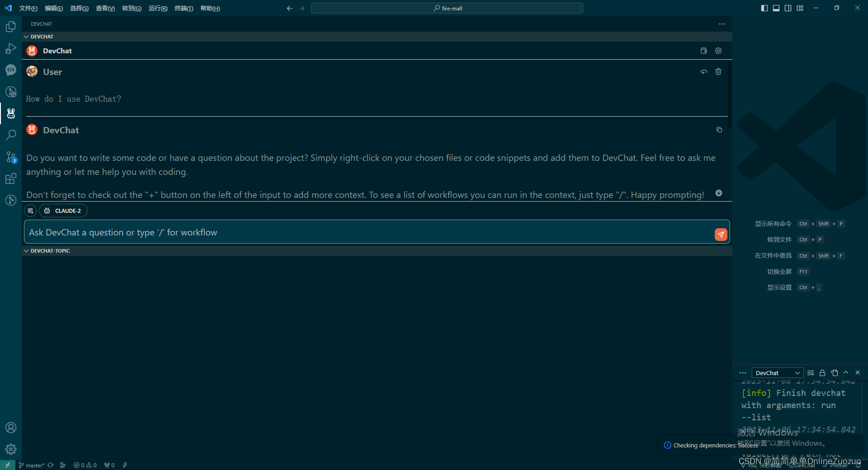
Task: Click the fire-mall command center search box
Action: coord(447,8)
